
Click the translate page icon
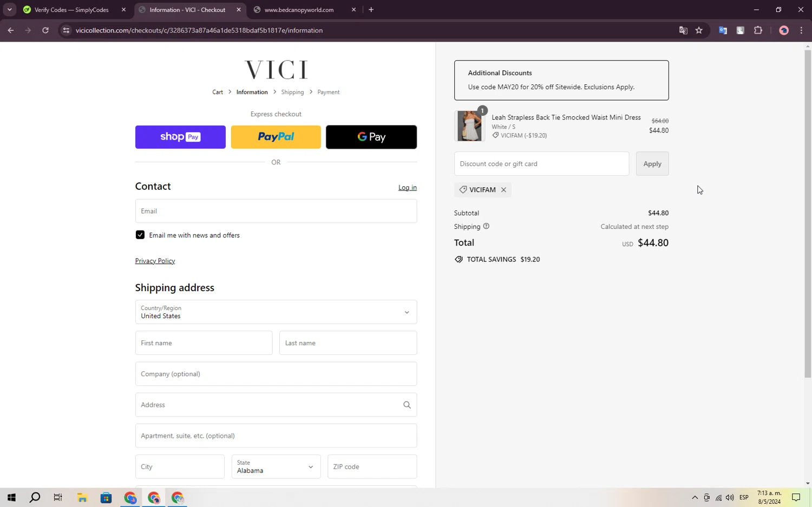(683, 30)
